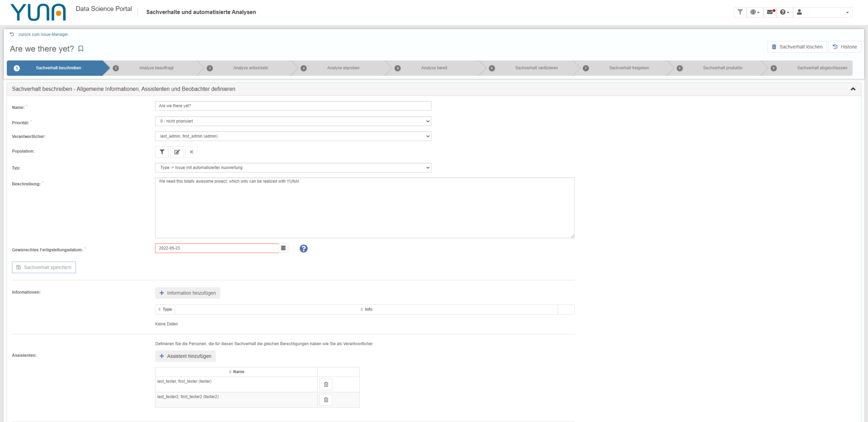Open the globe language menu
The height and width of the screenshot is (422, 868).
click(755, 12)
